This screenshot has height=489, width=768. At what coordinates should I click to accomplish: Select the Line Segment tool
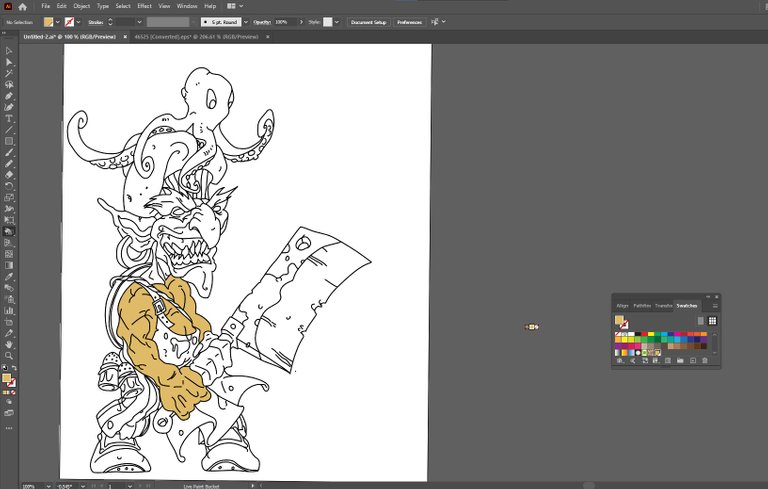9,130
